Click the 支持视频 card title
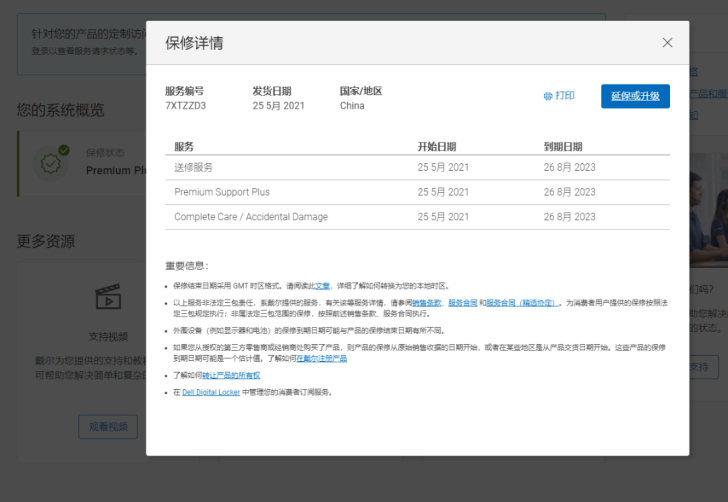 point(108,337)
